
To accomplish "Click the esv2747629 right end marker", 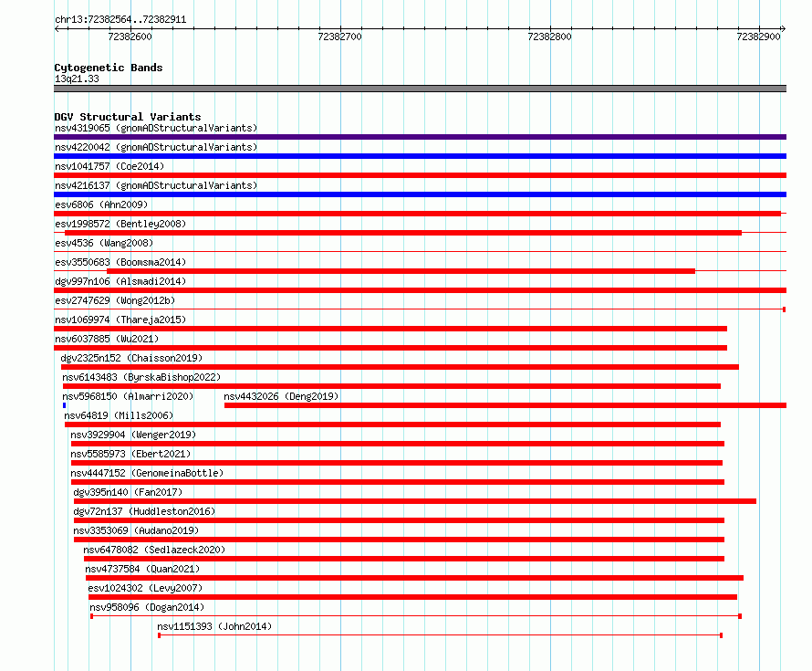I will 784,309.
